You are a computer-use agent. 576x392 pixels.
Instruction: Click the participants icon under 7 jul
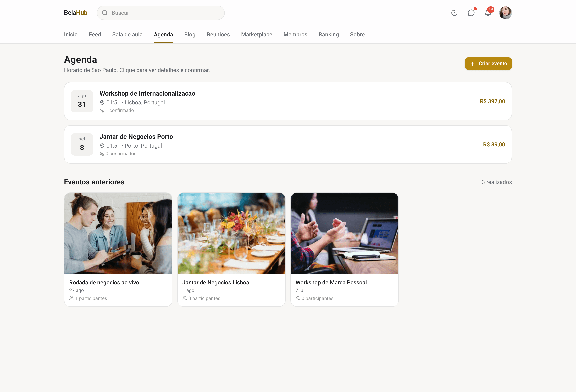(298, 298)
